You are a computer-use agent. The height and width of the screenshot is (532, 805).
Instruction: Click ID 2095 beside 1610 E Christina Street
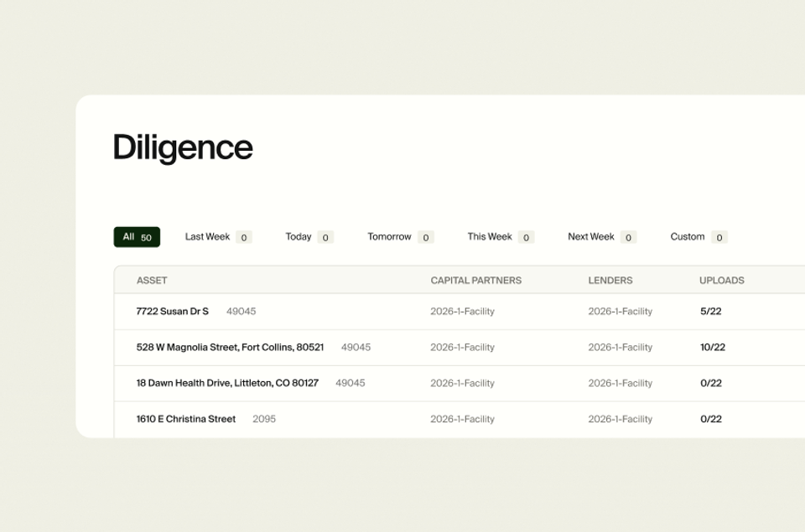[264, 419]
